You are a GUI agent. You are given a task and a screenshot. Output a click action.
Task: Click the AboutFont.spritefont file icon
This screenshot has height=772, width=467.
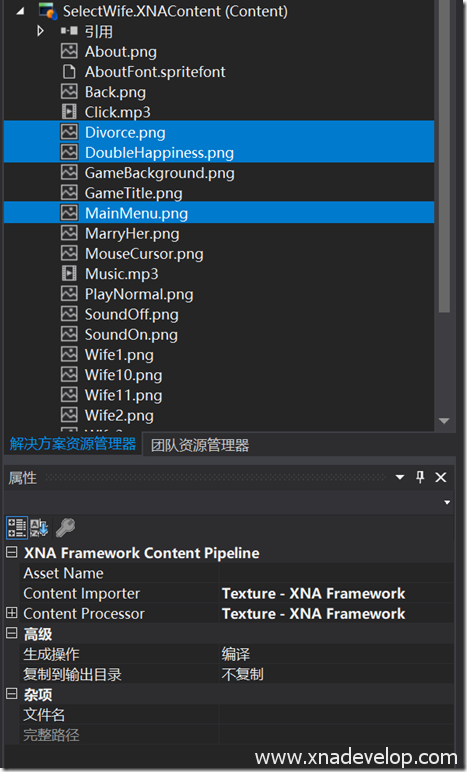[69, 71]
